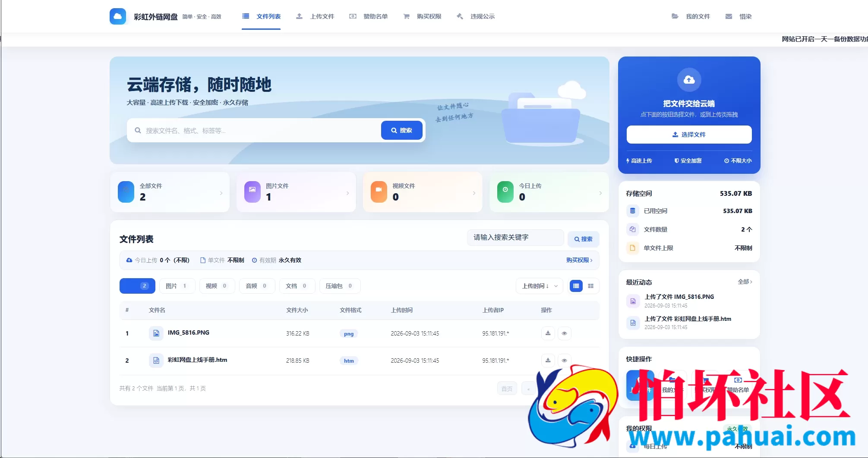Download IMG_5816.PNG
Screen dimensions: 868x458
[548, 333]
